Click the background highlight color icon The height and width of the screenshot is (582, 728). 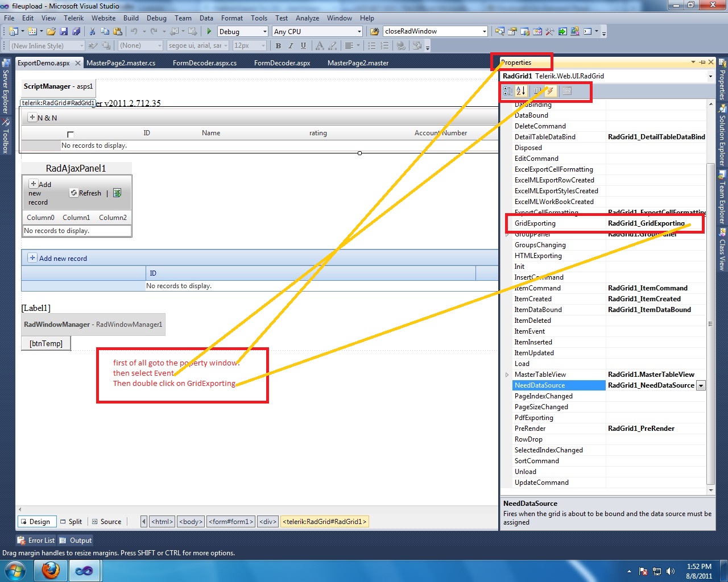coord(333,46)
